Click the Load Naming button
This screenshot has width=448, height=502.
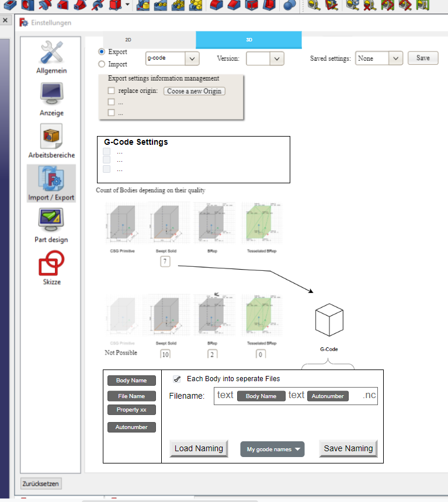(199, 448)
